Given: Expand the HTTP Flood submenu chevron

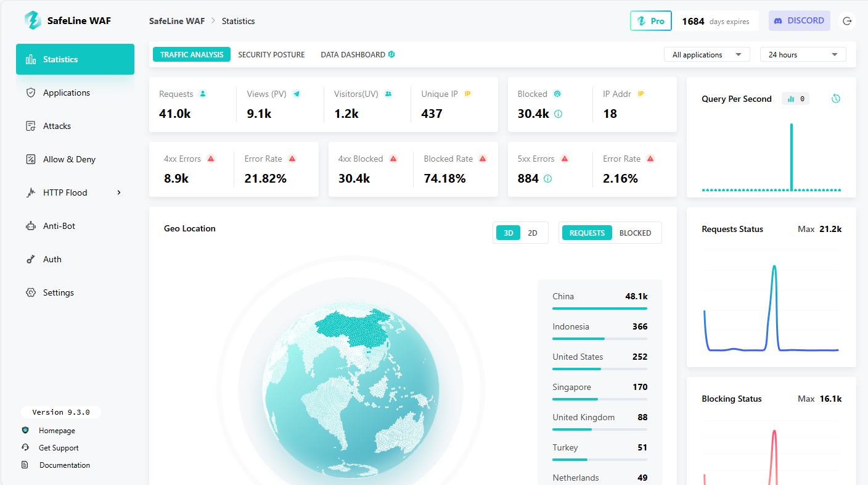Looking at the screenshot, I should 119,193.
